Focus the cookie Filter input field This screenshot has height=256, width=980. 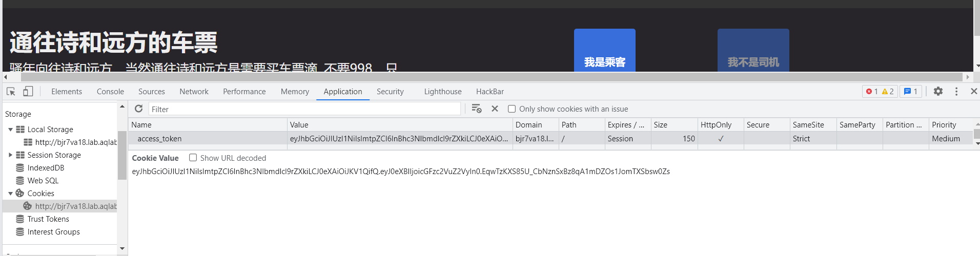tap(304, 109)
